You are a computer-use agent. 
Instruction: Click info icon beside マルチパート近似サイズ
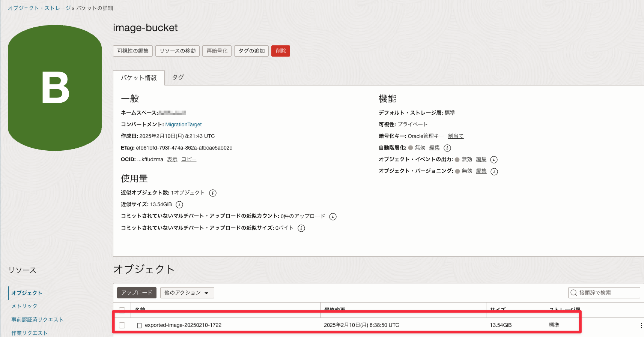pyautogui.click(x=301, y=228)
